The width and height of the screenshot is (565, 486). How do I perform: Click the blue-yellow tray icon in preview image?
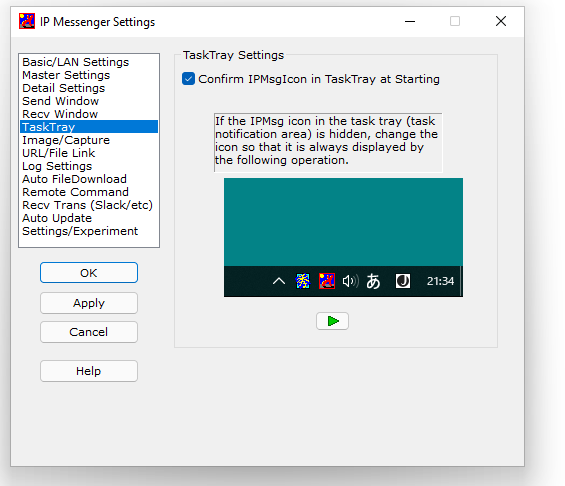[x=303, y=281]
